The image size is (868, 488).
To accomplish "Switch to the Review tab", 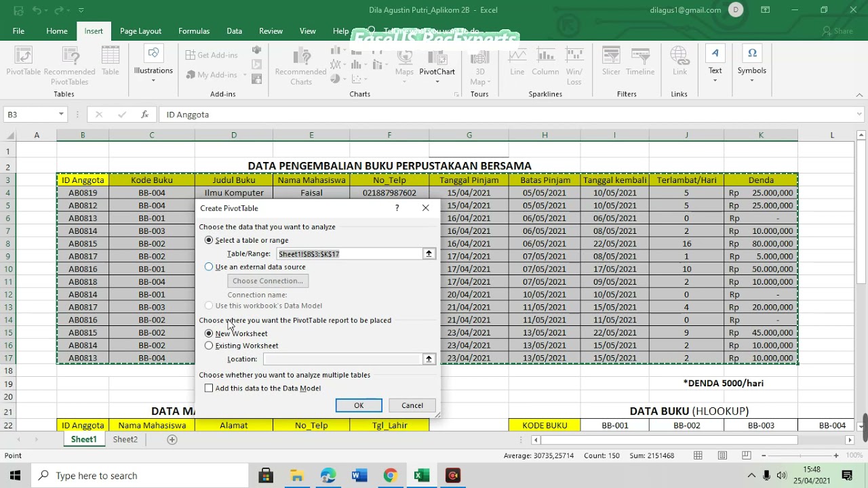I will pyautogui.click(x=271, y=31).
